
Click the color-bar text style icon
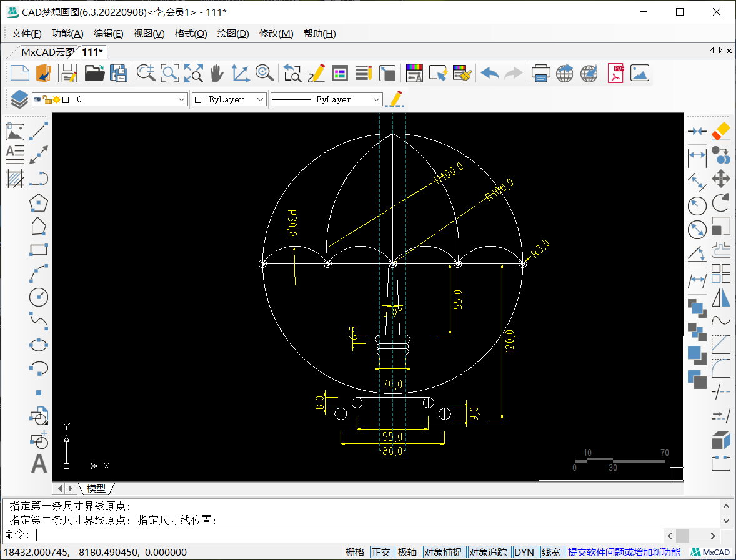point(414,74)
